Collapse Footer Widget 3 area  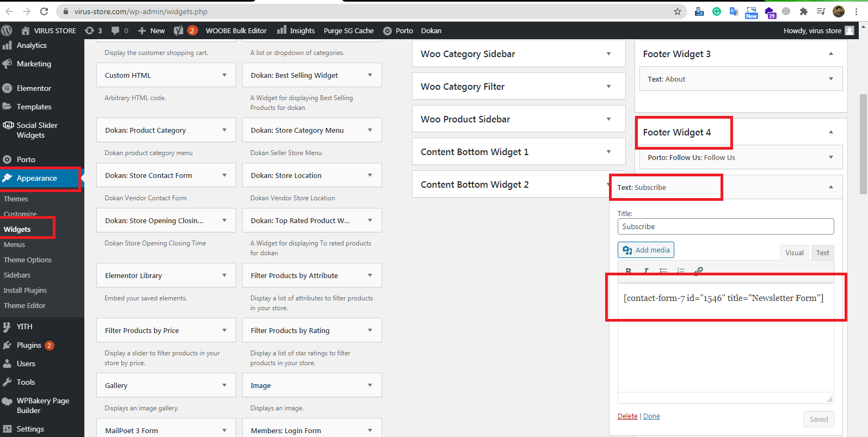[831, 54]
